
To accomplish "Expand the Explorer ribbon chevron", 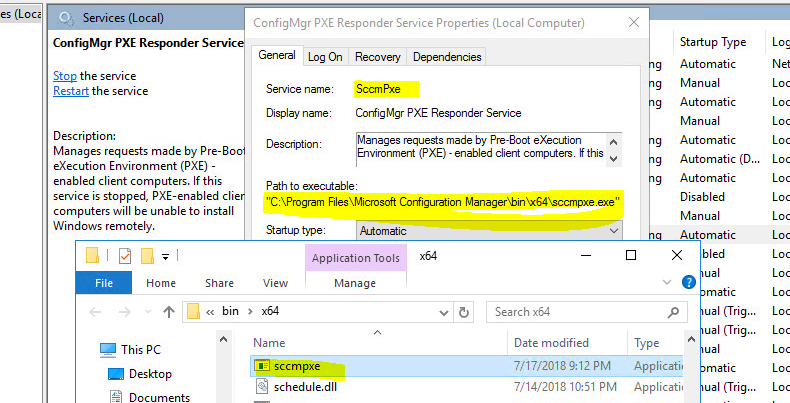I will 667,282.
